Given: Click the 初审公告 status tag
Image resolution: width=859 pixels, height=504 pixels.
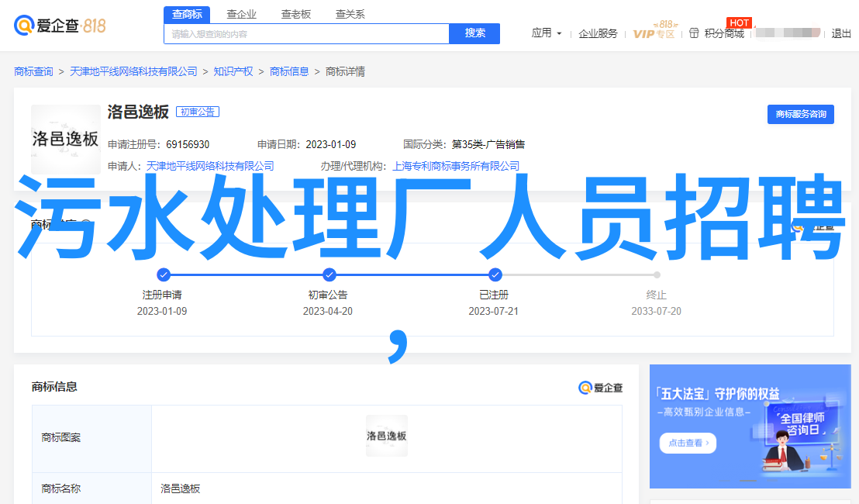Looking at the screenshot, I should tap(198, 112).
